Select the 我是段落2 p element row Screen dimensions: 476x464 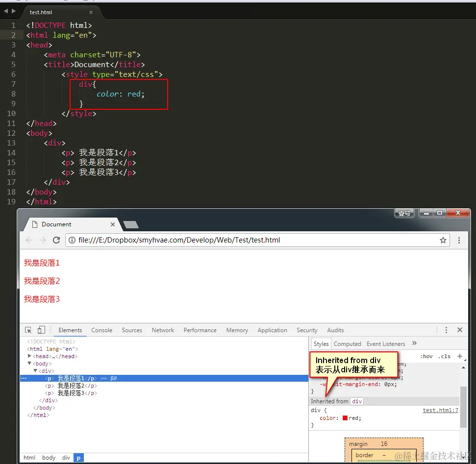[164, 386]
